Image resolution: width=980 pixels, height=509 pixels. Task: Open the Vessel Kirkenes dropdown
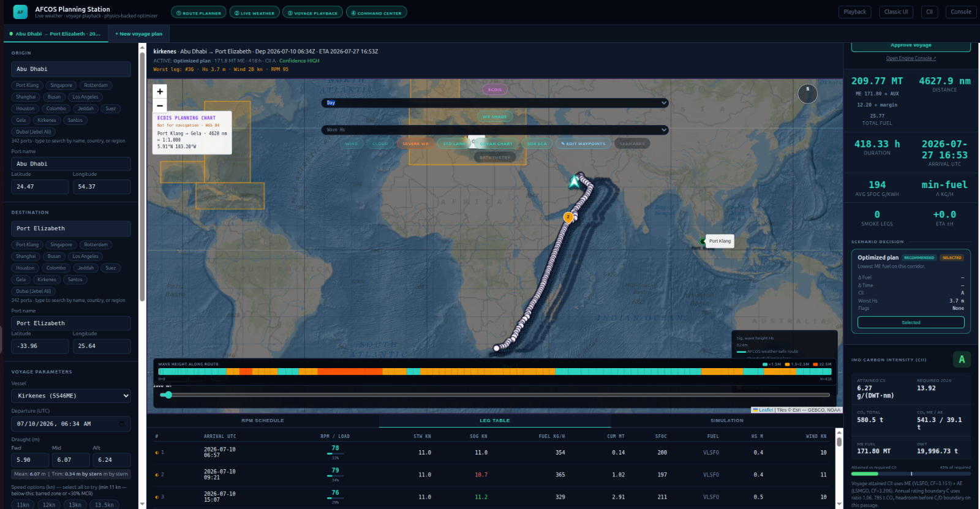click(71, 396)
